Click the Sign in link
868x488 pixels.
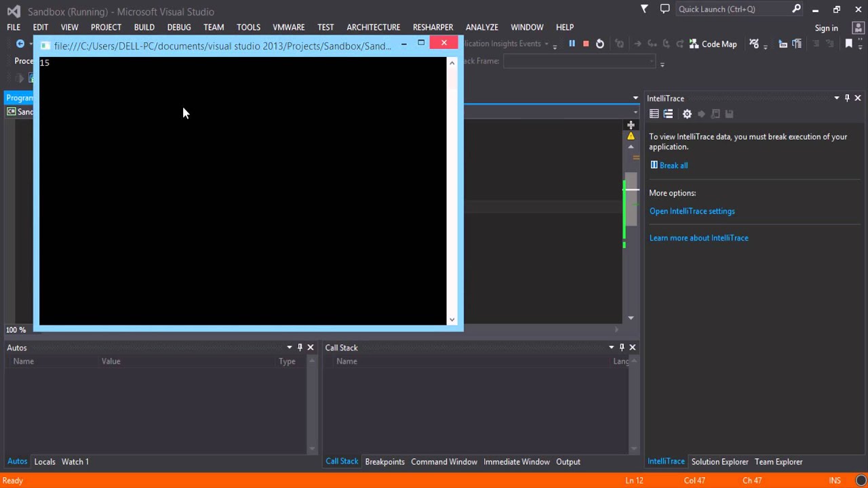pos(826,28)
